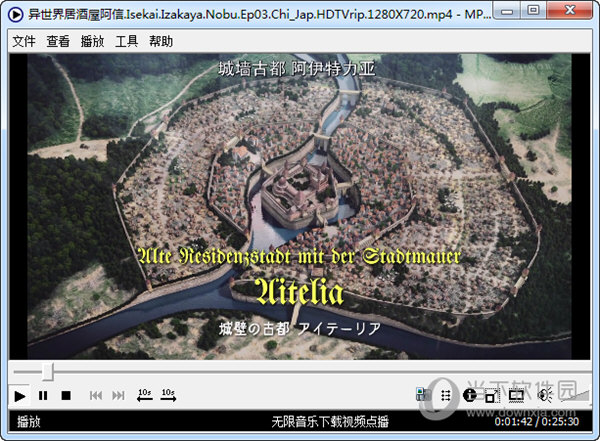Open the 查看 menu

pos(58,41)
